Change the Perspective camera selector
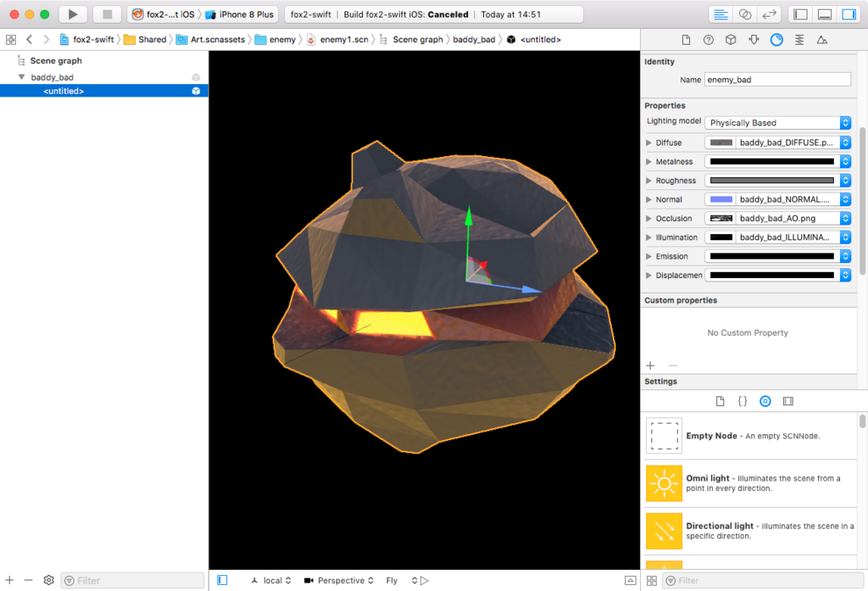 [339, 581]
